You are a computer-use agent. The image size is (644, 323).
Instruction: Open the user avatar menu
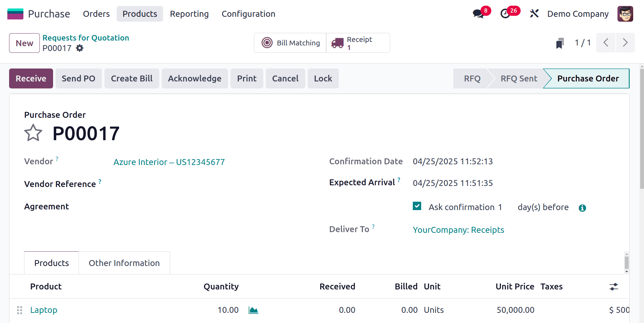click(625, 14)
